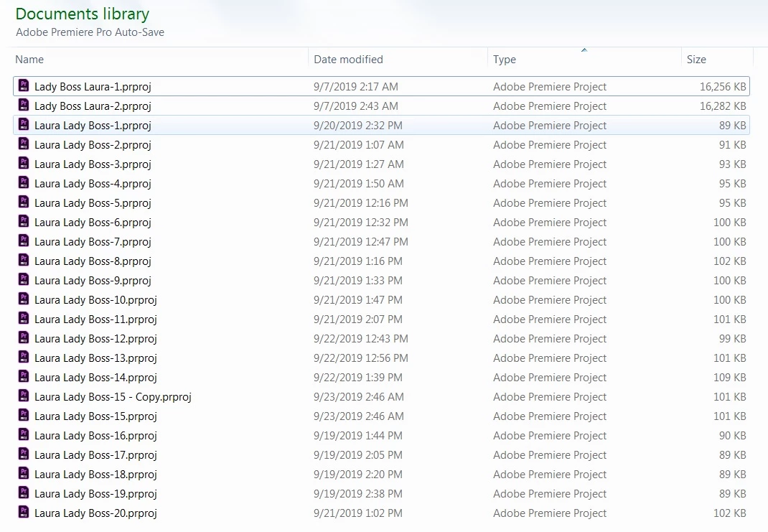Select file name Lady Boss Laura-1.prproj
The image size is (768, 532).
(x=93, y=87)
